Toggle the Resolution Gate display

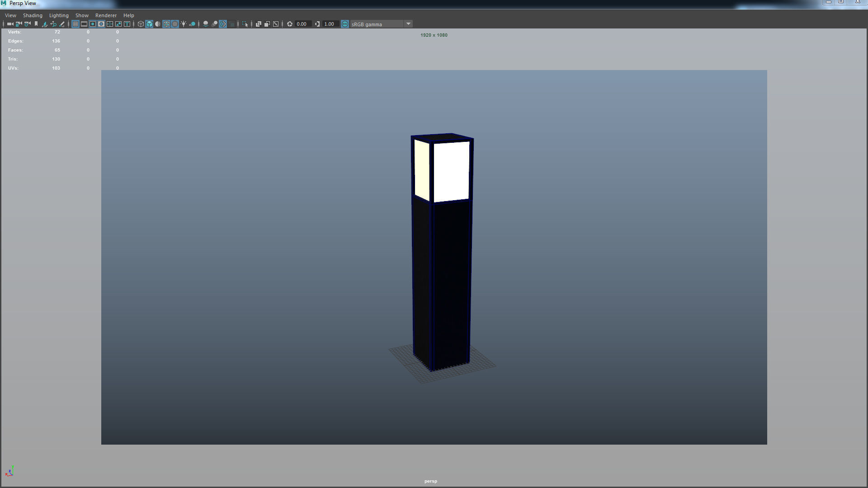[x=93, y=24]
